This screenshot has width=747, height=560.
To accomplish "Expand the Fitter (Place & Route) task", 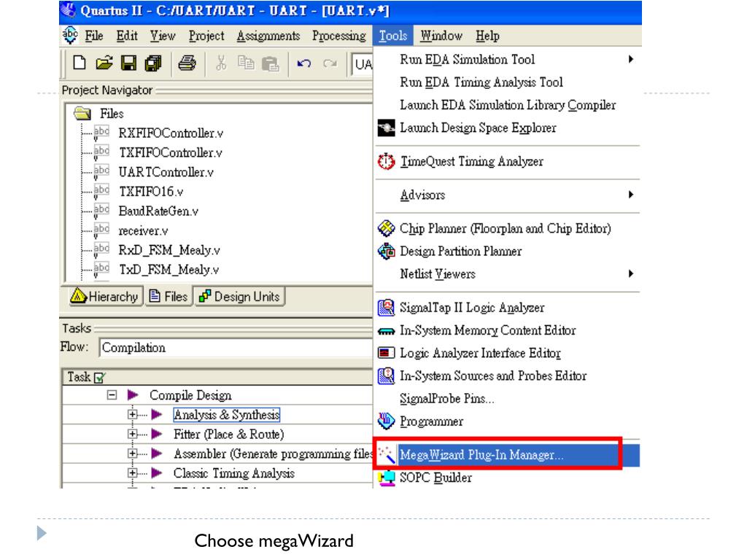I will (133, 434).
